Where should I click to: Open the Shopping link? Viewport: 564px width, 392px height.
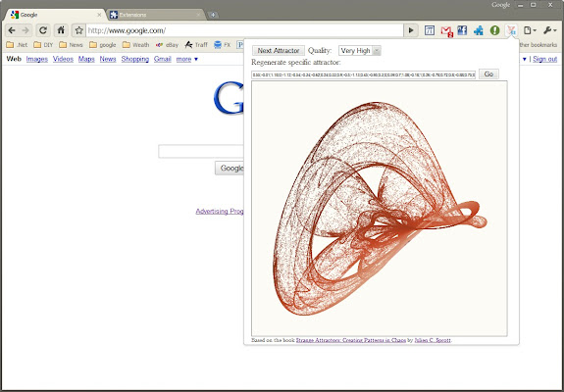(x=135, y=59)
